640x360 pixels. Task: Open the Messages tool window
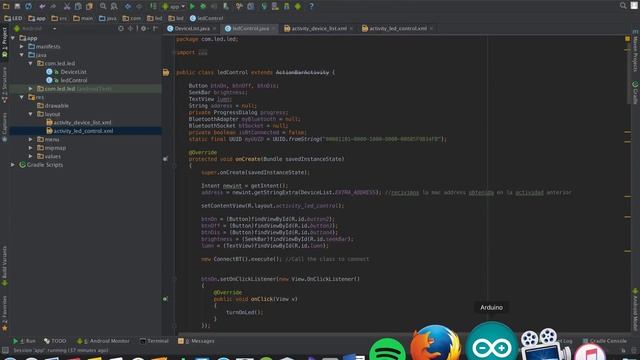pos(196,341)
